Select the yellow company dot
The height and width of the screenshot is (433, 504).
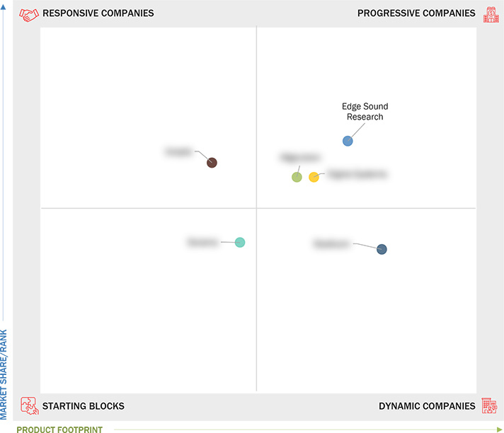pyautogui.click(x=314, y=177)
